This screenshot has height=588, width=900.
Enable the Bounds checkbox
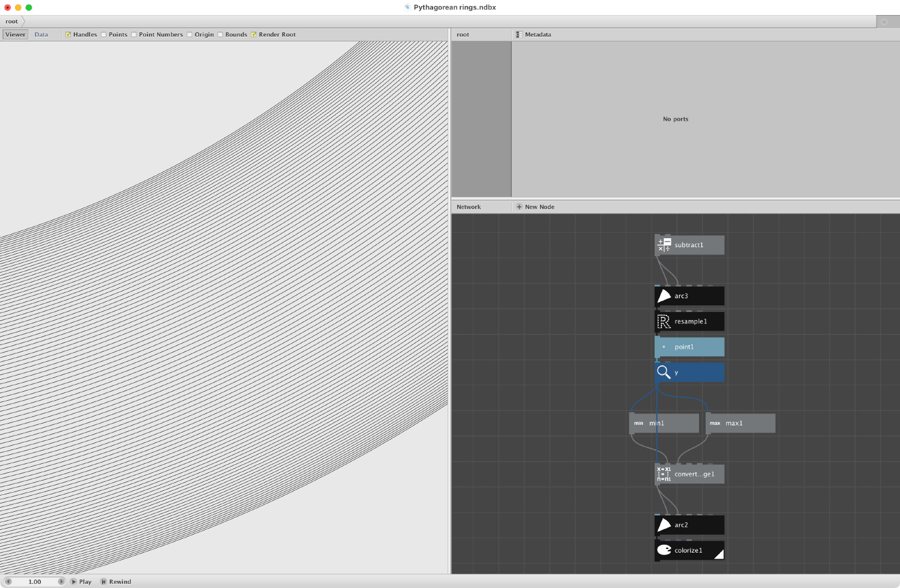pos(220,35)
